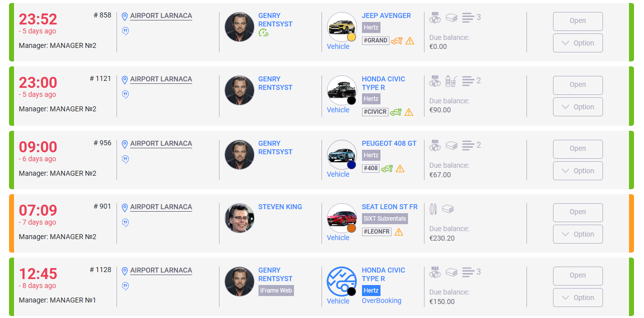Image resolution: width=644 pixels, height=318 pixels.
Task: Click the warning triangle on the Peugeot 408 GT row
Action: [400, 169]
